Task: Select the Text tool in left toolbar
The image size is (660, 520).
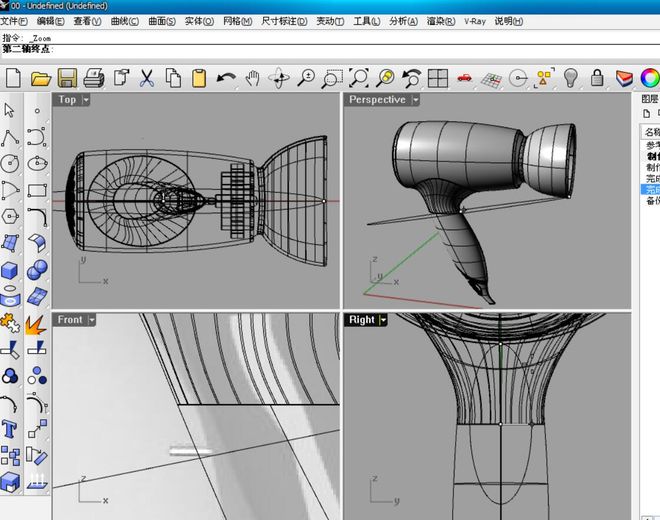Action: pos(11,430)
